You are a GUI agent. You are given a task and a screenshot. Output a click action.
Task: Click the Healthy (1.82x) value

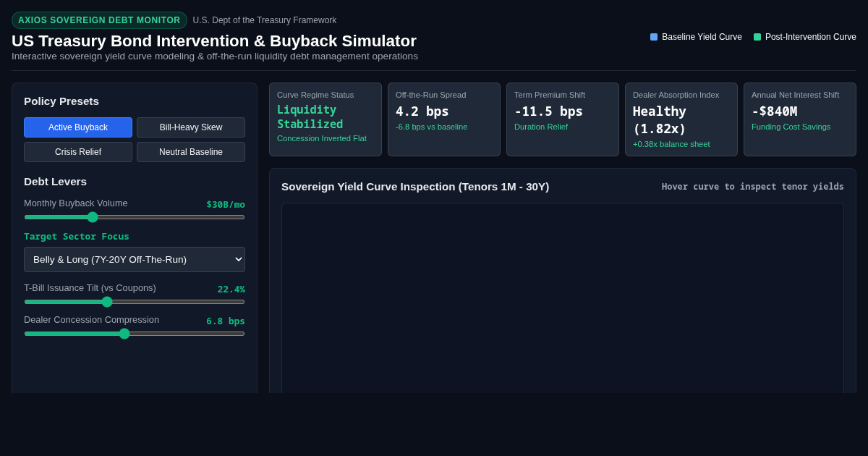pos(660,120)
